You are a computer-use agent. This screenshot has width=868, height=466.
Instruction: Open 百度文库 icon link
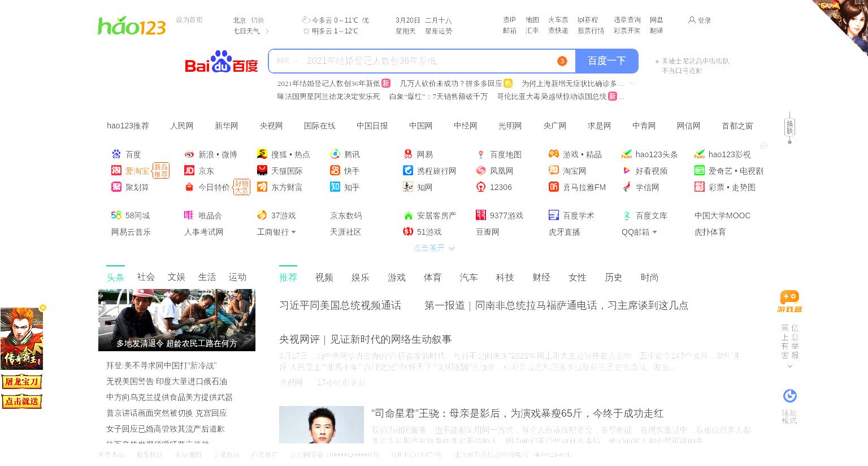pyautogui.click(x=627, y=215)
